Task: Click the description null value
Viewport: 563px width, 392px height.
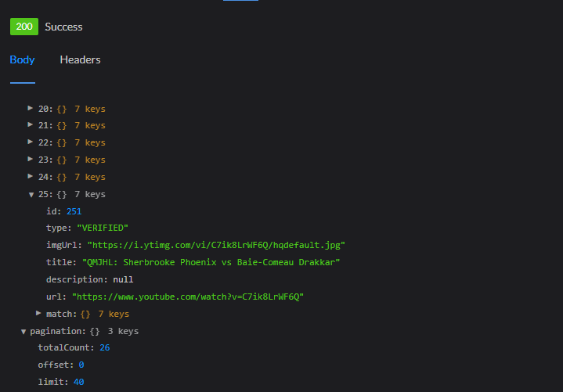Action: click(123, 279)
